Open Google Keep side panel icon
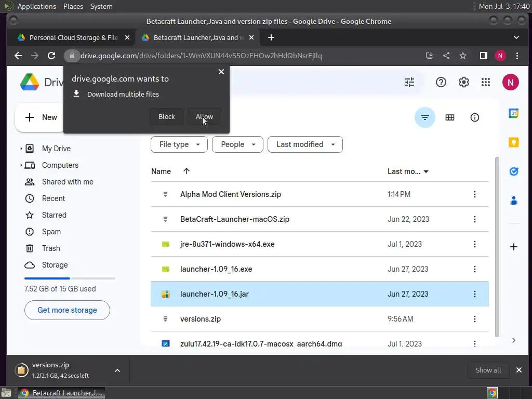This screenshot has width=532, height=399. coord(513,142)
